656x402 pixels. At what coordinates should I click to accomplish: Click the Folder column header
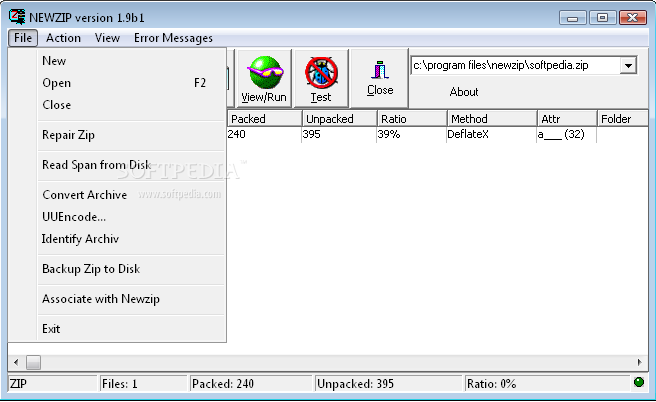623,119
